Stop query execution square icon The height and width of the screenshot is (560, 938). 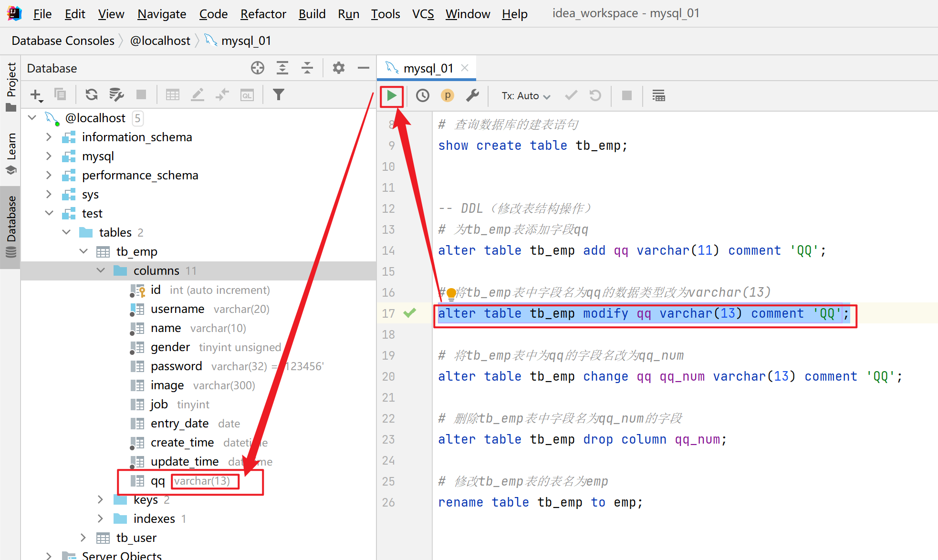627,96
